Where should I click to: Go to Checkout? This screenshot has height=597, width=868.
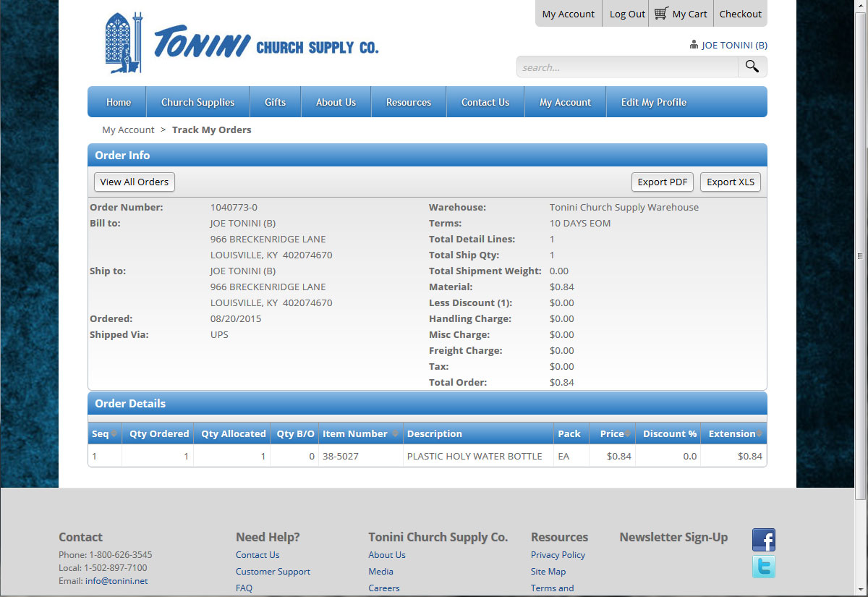pos(741,14)
